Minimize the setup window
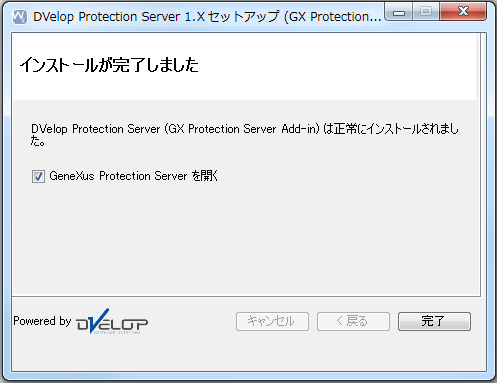497x383 pixels. pos(399,12)
